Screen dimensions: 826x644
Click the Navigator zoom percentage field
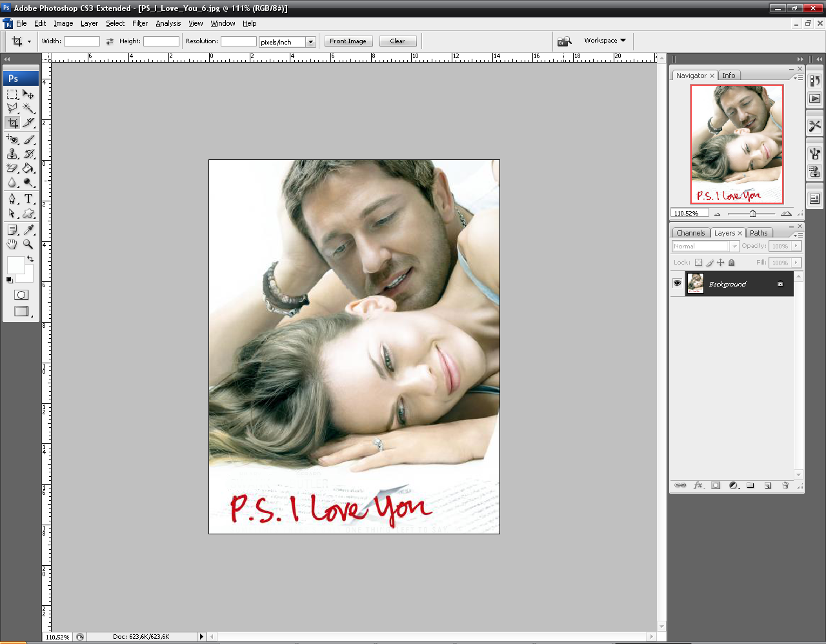[x=689, y=213]
